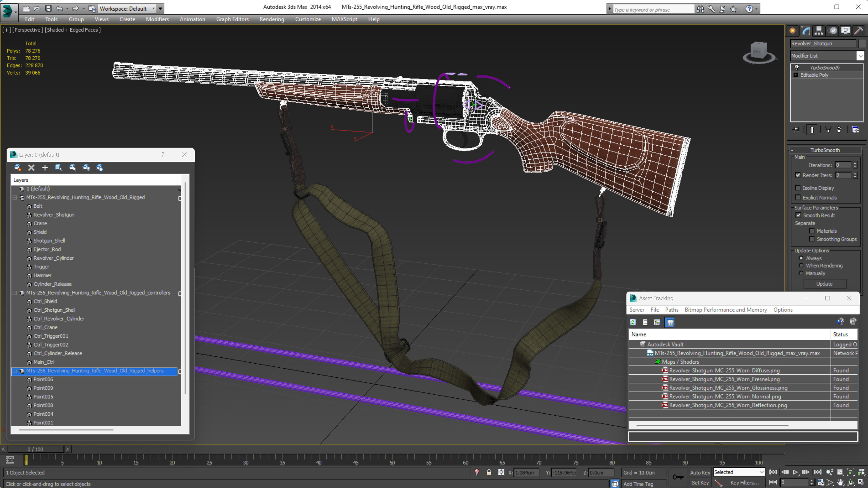The height and width of the screenshot is (488, 868).
Task: Check Separate by Smoothing Groups
Action: (812, 239)
